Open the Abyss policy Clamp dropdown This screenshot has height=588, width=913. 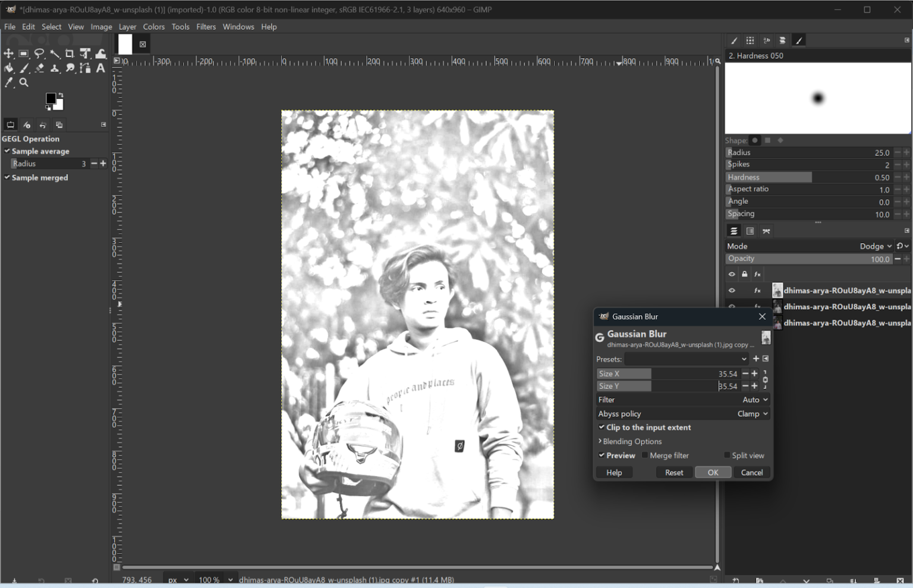753,414
